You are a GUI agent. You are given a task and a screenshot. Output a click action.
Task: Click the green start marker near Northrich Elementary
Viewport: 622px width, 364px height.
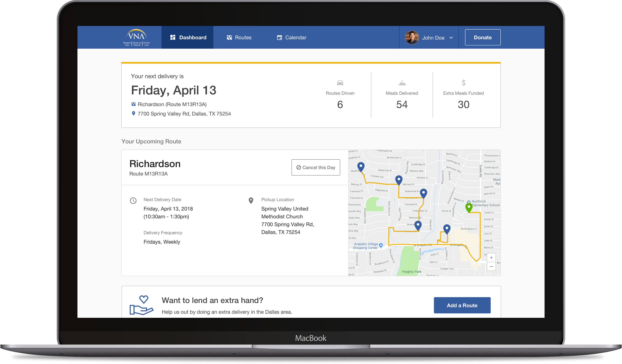coord(469,208)
